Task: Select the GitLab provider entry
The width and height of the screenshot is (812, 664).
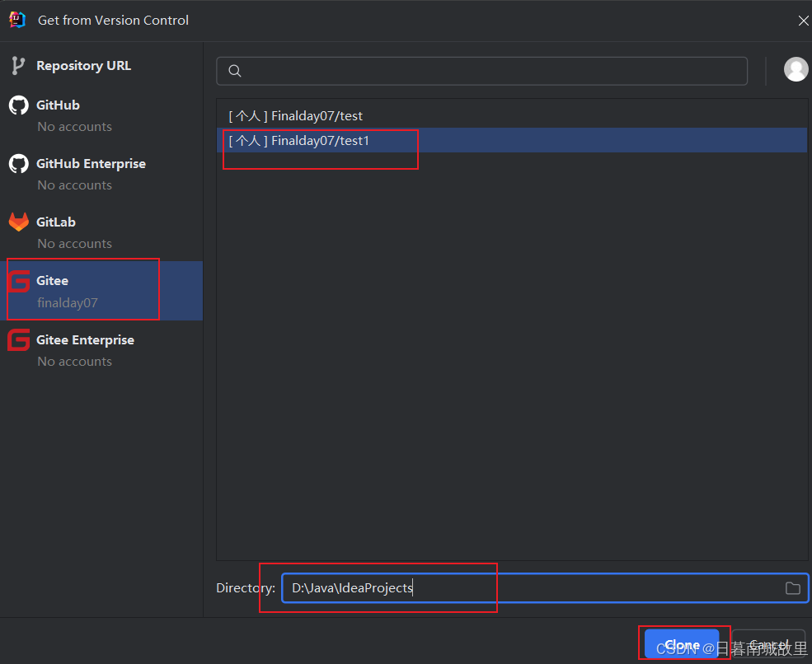Action: (101, 231)
